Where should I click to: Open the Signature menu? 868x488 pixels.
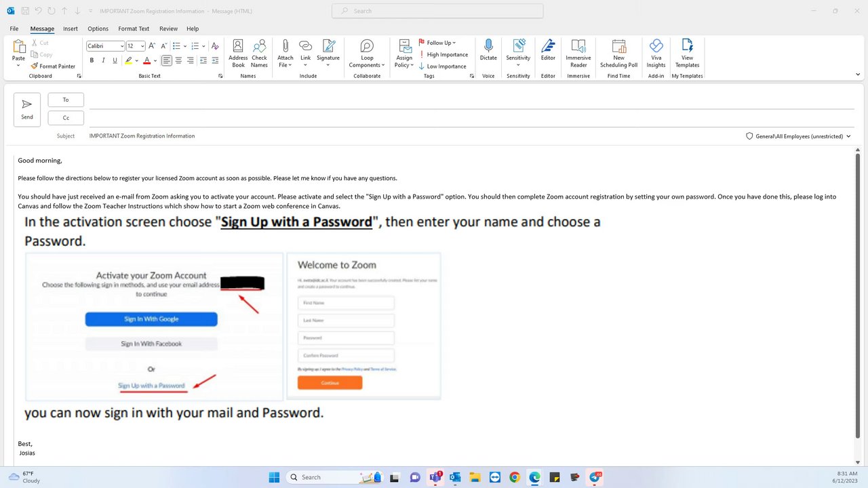(328, 54)
